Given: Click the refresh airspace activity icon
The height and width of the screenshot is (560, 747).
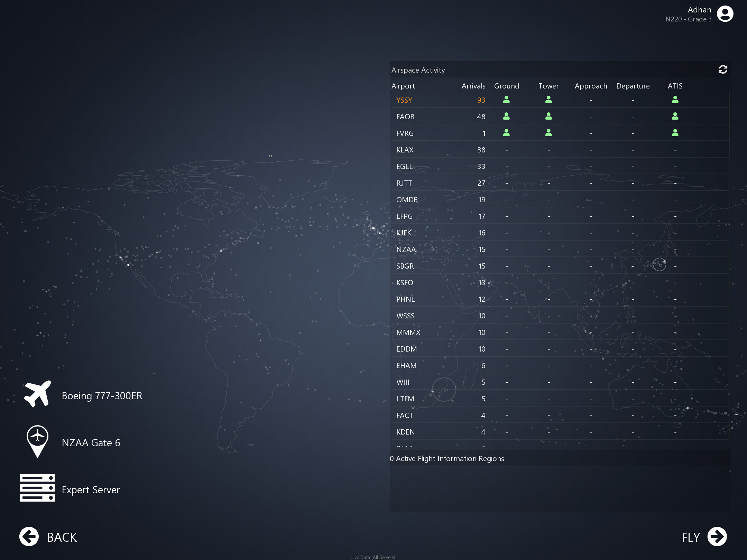Looking at the screenshot, I should pos(722,69).
